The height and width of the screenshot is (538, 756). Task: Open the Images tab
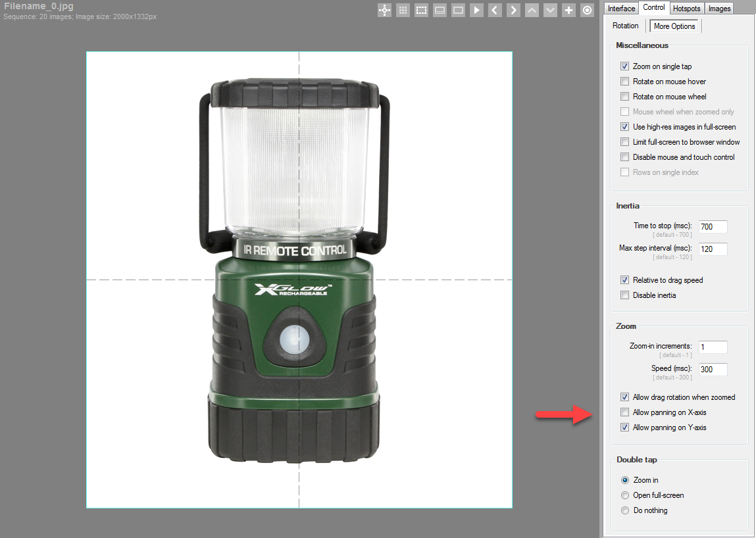pos(719,8)
